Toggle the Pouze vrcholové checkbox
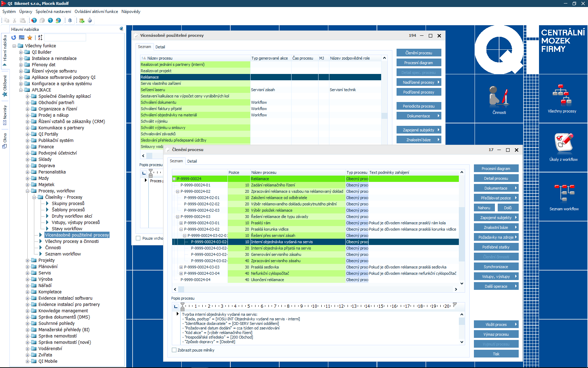588x368 pixels. (x=138, y=238)
